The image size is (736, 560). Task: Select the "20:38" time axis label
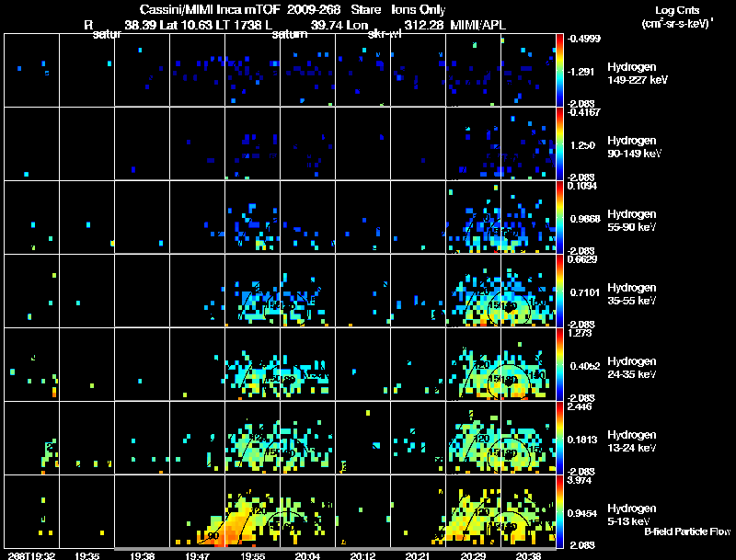pos(528,555)
